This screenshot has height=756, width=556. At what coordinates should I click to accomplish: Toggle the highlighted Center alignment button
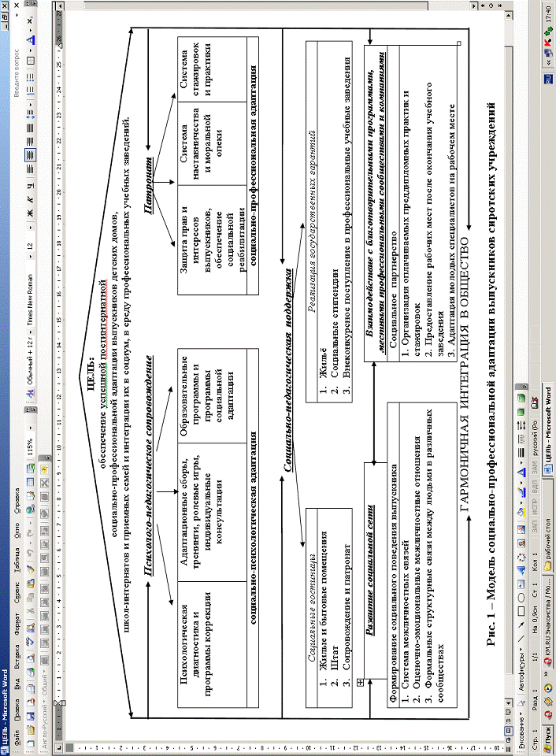31,155
